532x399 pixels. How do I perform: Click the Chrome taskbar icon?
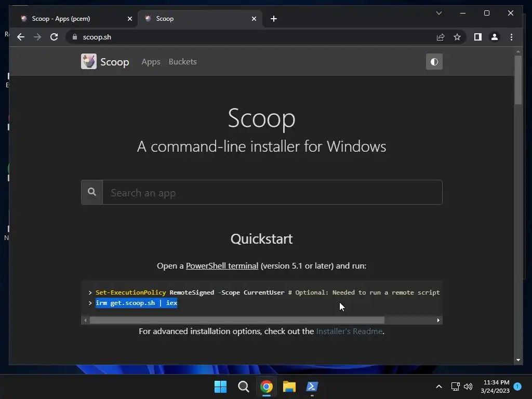(x=267, y=387)
